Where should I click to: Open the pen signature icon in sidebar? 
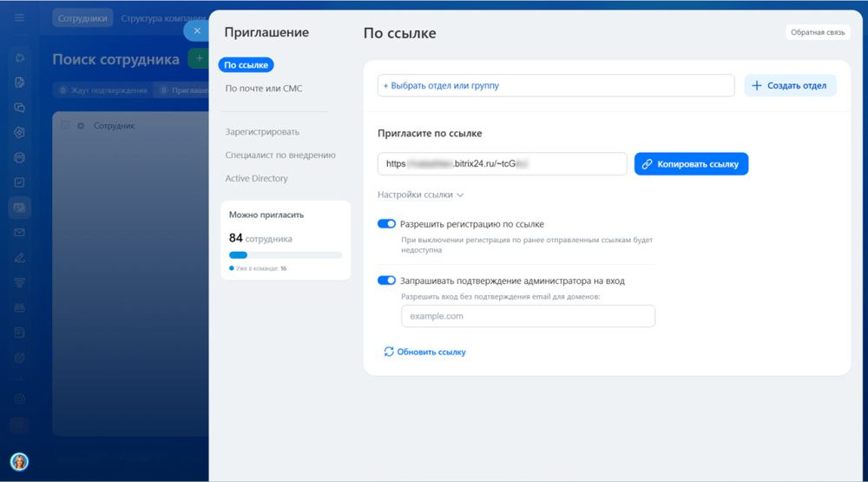coord(19,258)
